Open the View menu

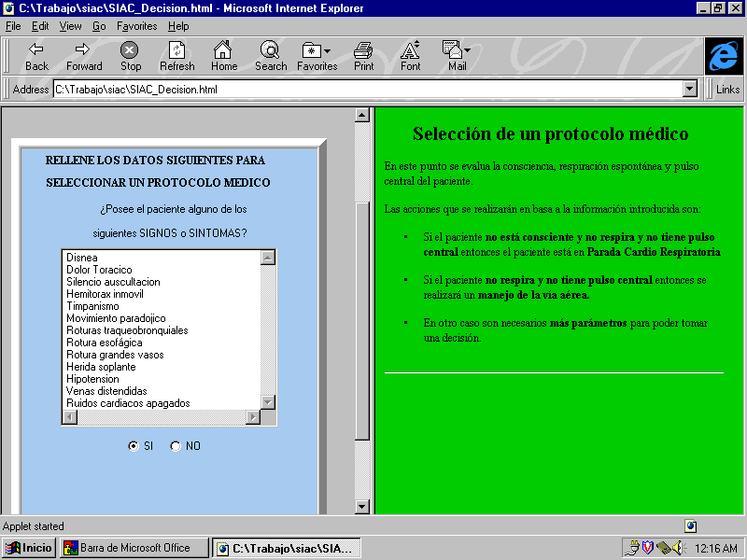tap(70, 26)
